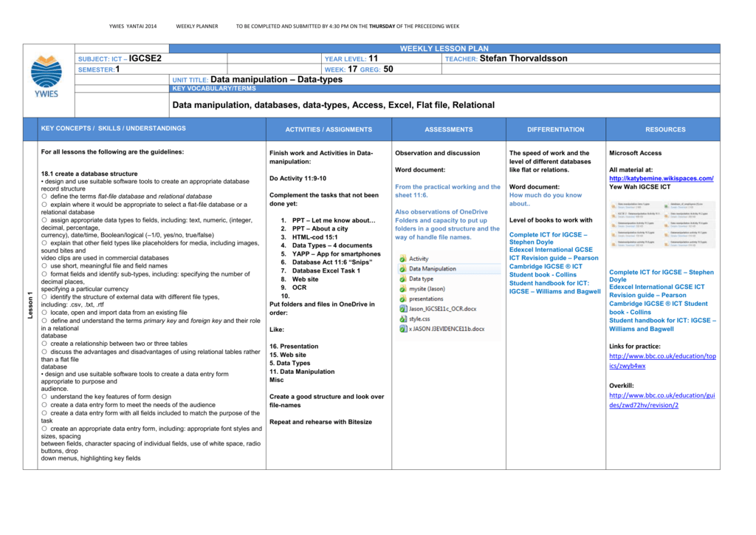Screen dimensions: 756x535
Task: Click the mysite (Jason) folder icon
Action: (x=402, y=289)
